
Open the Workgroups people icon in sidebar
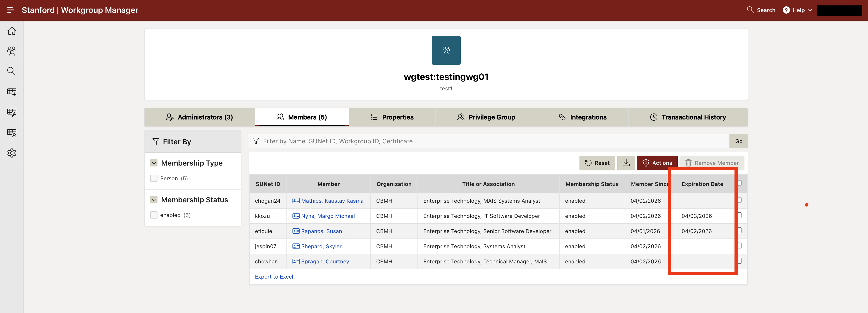tap(12, 51)
